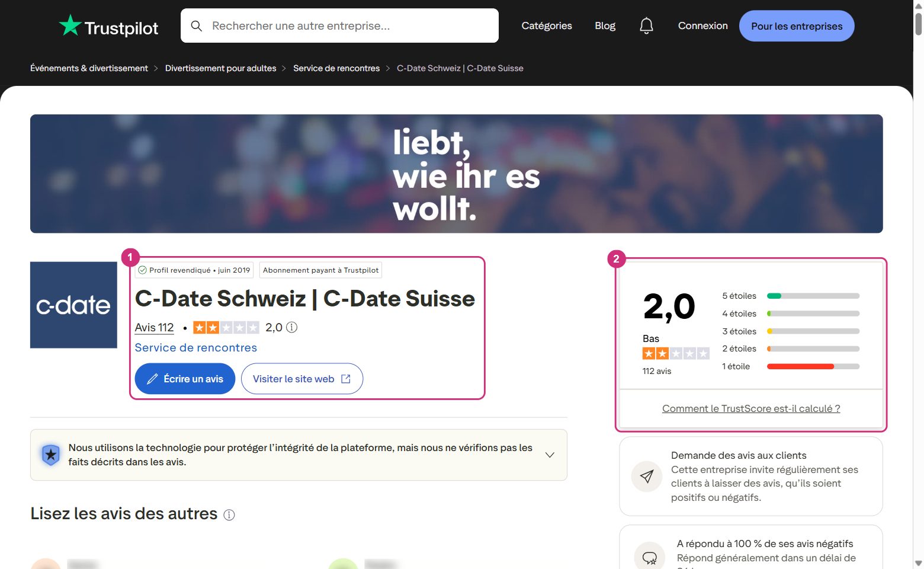Click the info icon beside Lisez les avis des autres
The height and width of the screenshot is (569, 924).
click(229, 515)
